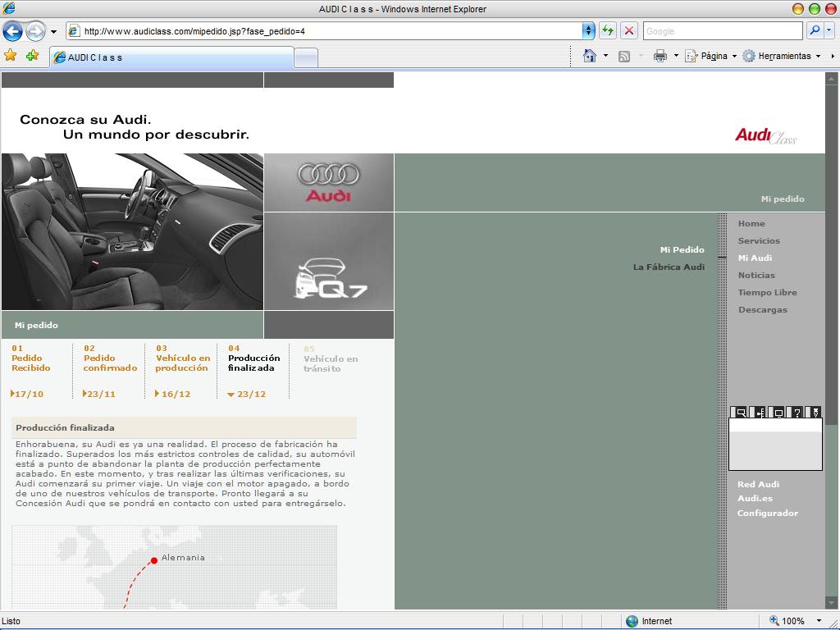Open the Audi.es link

(755, 498)
